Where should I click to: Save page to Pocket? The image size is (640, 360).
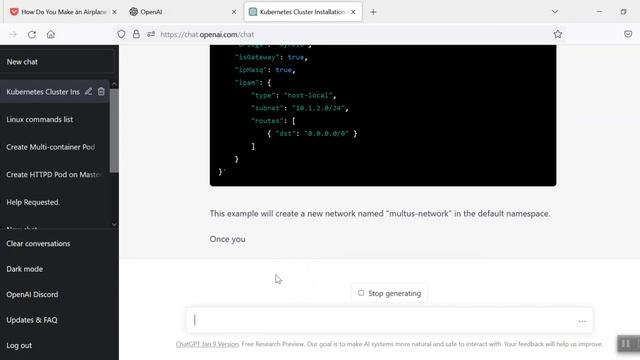click(628, 35)
